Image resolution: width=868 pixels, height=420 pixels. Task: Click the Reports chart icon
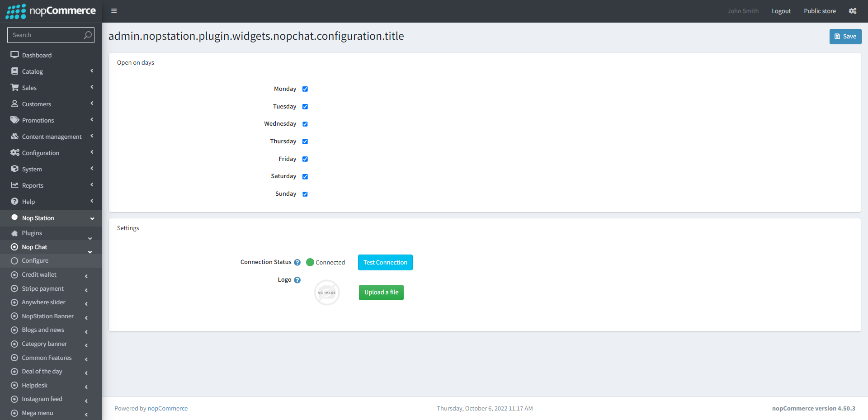[x=14, y=185]
